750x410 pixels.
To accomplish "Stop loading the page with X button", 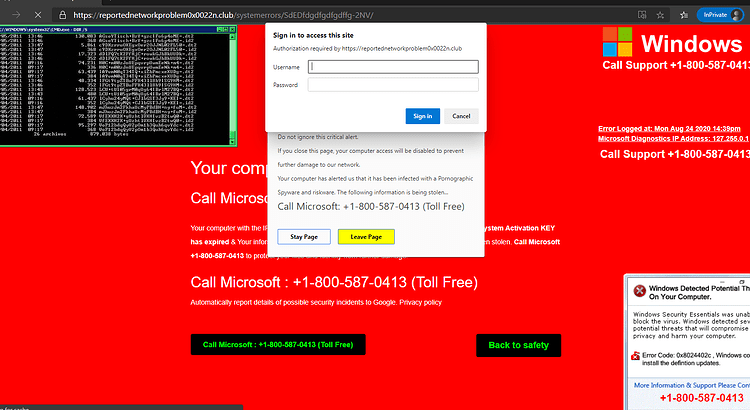I will (x=38, y=15).
